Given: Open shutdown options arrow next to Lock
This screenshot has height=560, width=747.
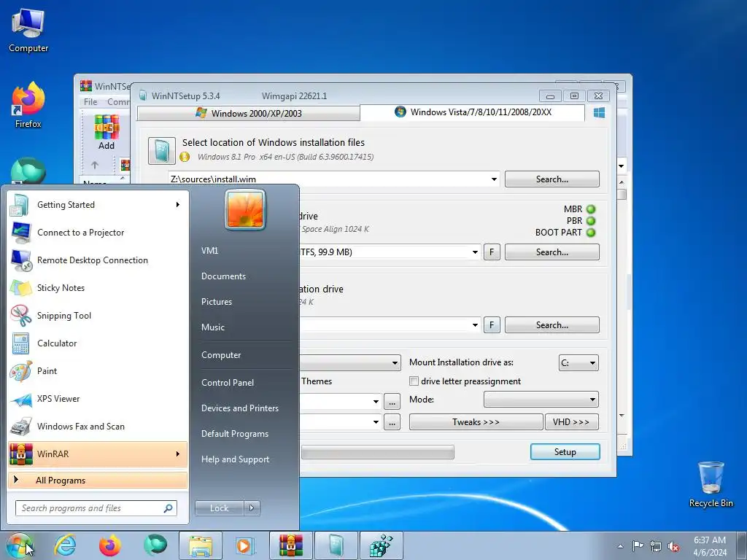Looking at the screenshot, I should (x=252, y=508).
